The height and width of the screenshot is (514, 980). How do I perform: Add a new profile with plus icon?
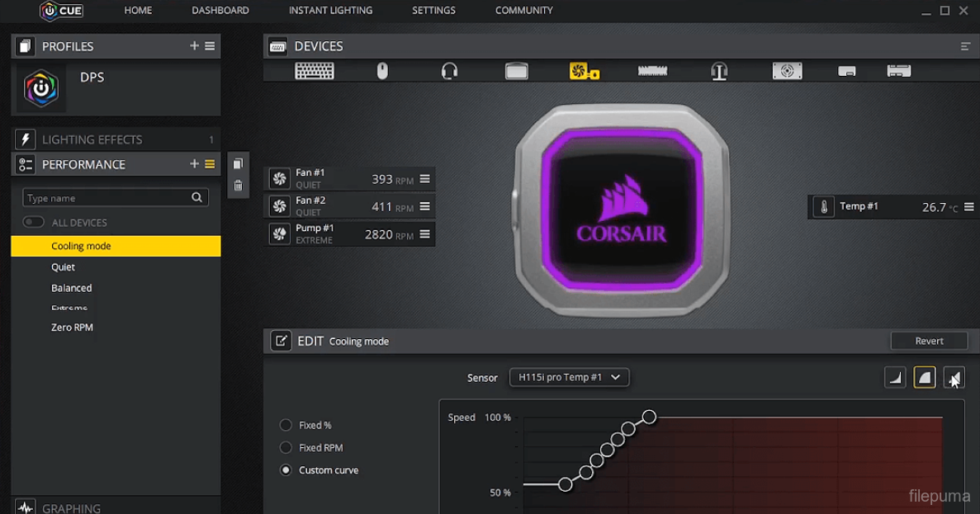[194, 46]
